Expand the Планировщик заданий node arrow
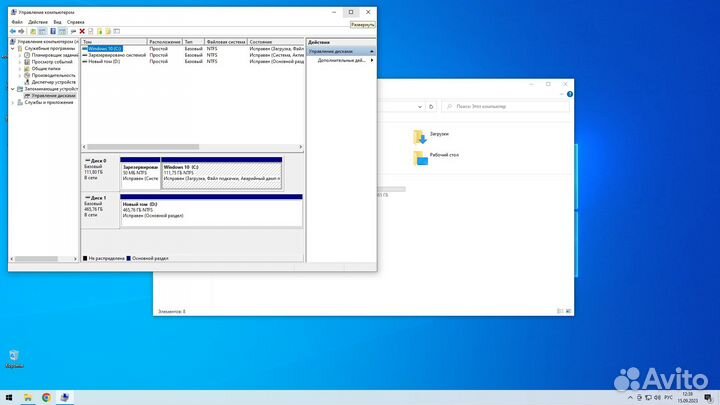This screenshot has width=720, height=405. (20, 55)
